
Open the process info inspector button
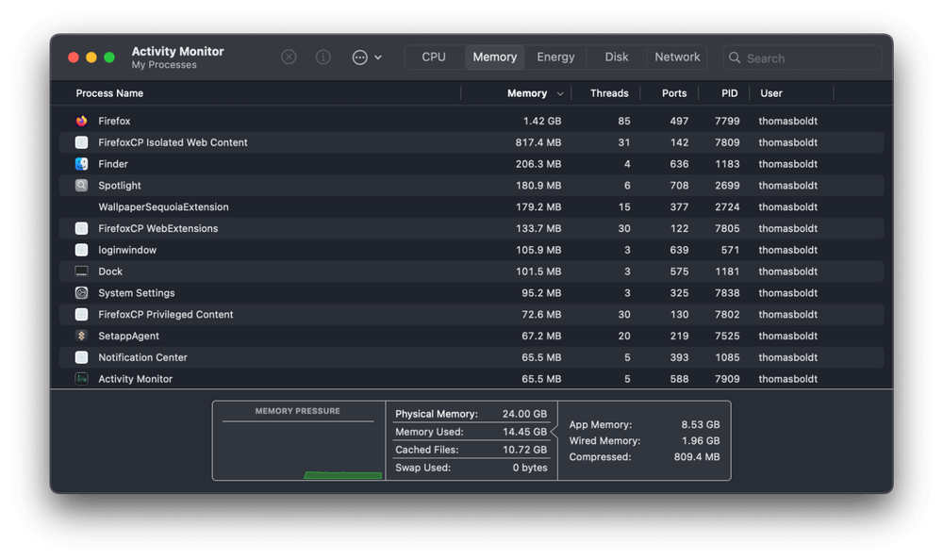point(323,58)
